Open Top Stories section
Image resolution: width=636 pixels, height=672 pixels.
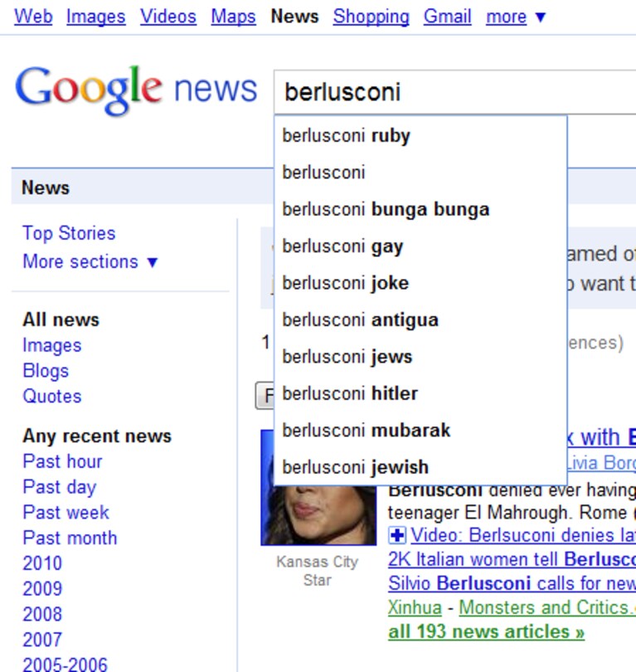[69, 234]
